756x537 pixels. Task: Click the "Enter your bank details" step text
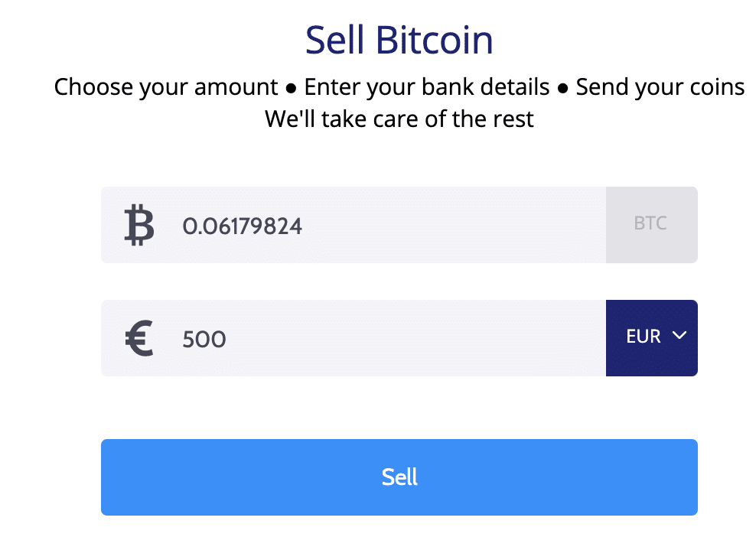coord(427,87)
